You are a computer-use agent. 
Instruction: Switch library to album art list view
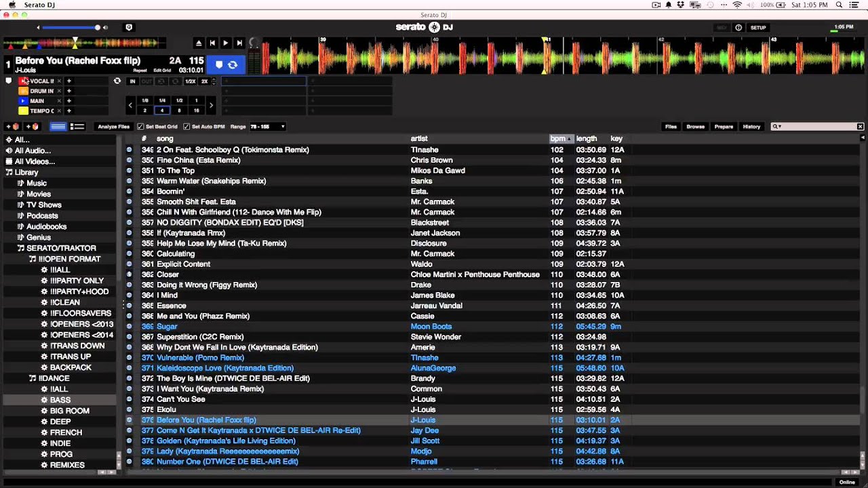(77, 127)
